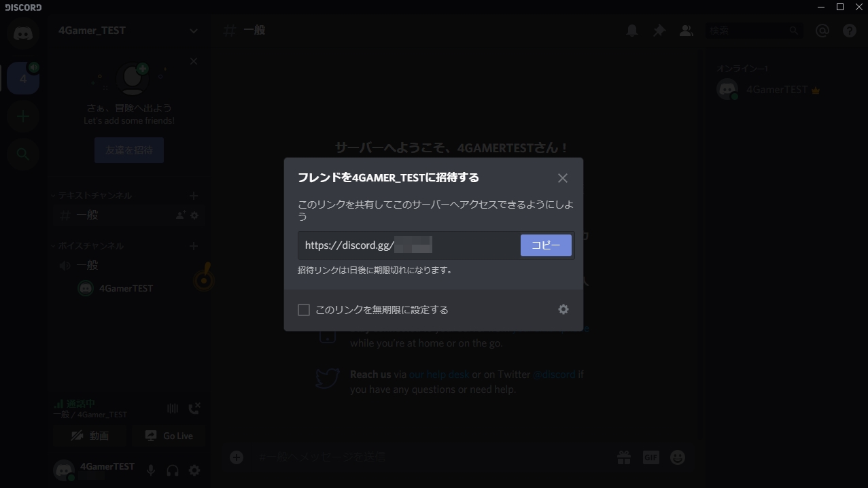Deafen with headphones icon
Viewport: 868px width, 488px height.
pyautogui.click(x=173, y=470)
